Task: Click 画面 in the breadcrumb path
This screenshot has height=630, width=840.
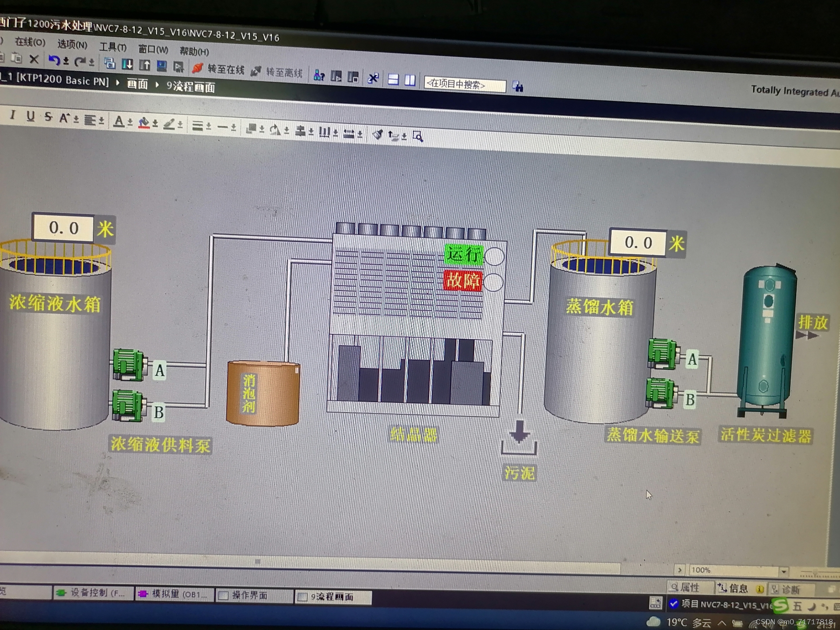Action: (137, 84)
